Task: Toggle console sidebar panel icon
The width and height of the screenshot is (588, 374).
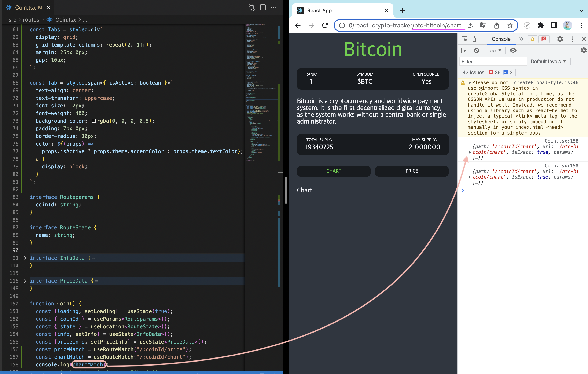Action: pos(464,51)
